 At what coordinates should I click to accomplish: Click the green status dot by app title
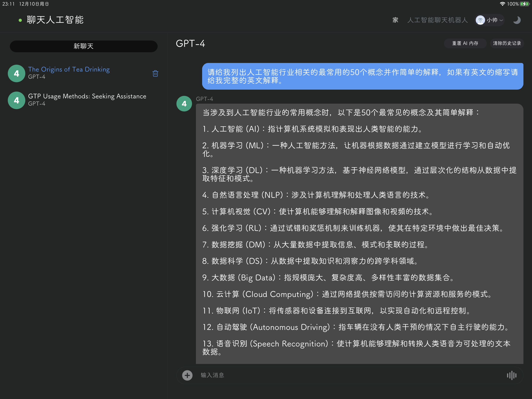[x=20, y=20]
